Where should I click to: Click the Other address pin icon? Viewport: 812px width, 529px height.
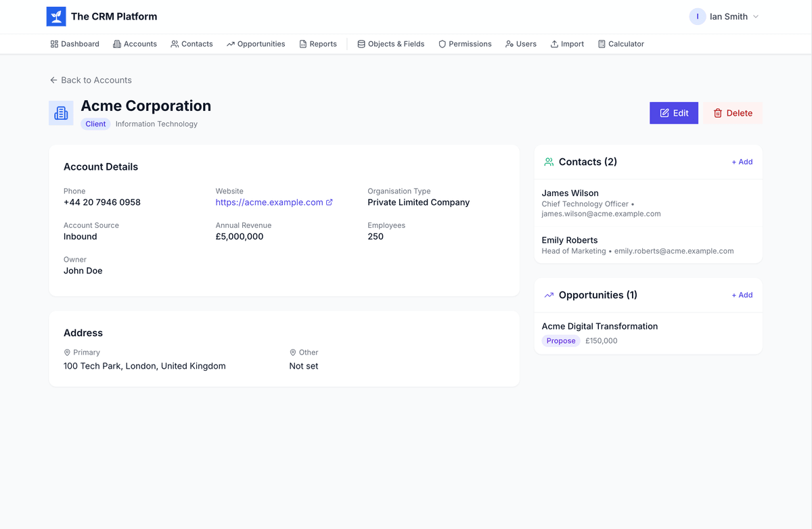(x=293, y=352)
